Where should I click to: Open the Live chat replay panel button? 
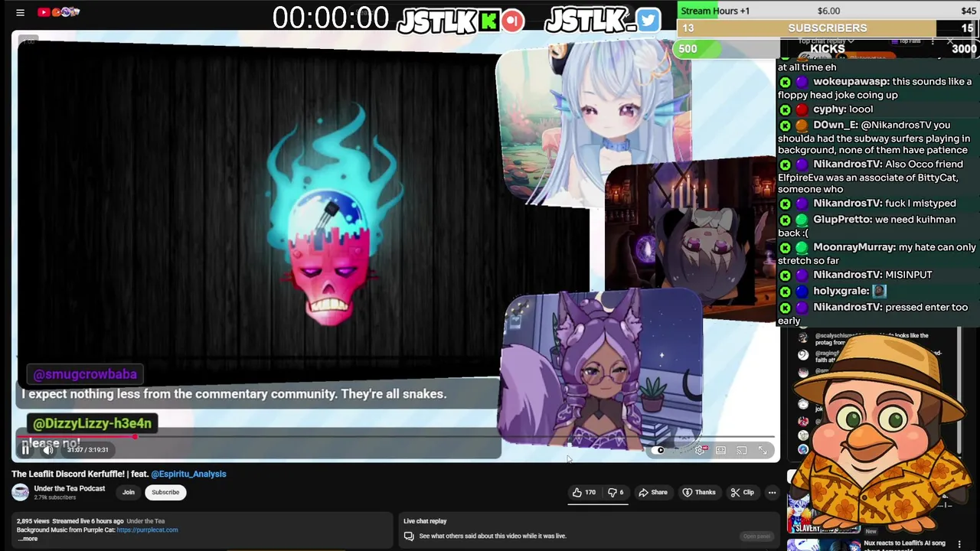tap(756, 536)
